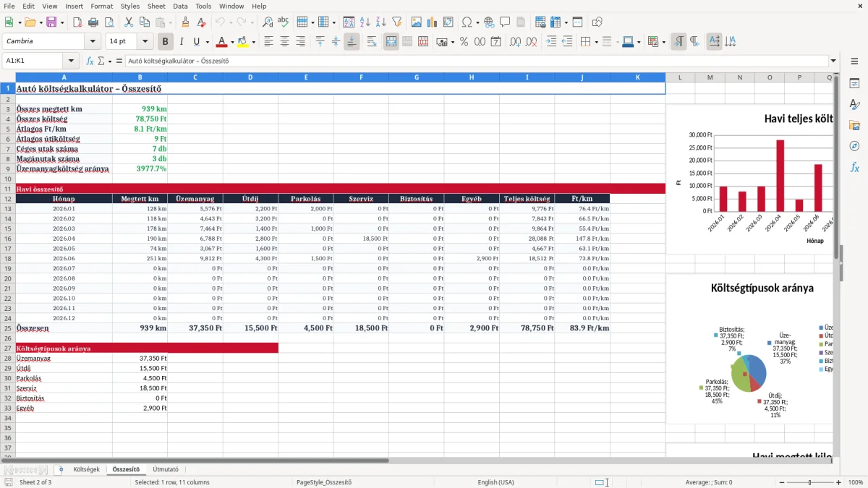
Task: Open sidebar Gallery icon
Action: tap(854, 126)
